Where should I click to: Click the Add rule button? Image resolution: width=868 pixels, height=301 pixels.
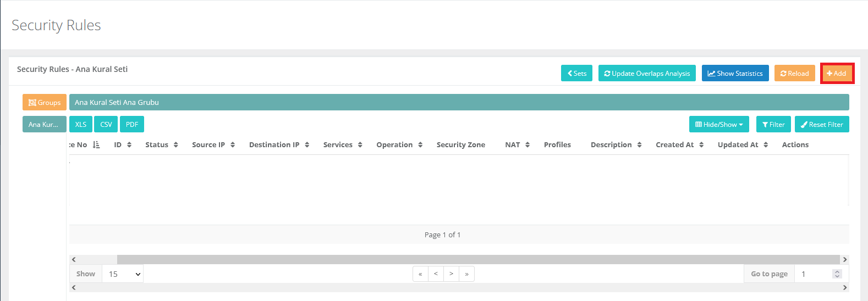(x=837, y=73)
